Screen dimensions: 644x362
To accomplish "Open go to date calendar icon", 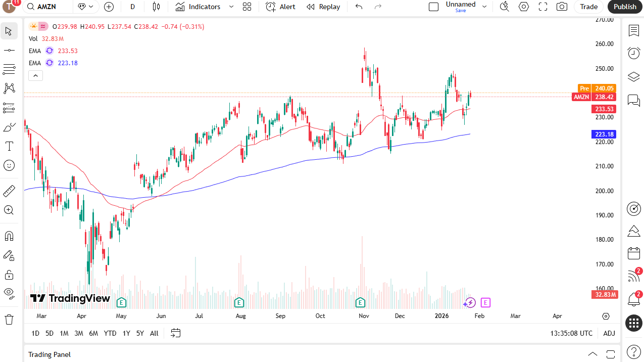I will coord(176,333).
